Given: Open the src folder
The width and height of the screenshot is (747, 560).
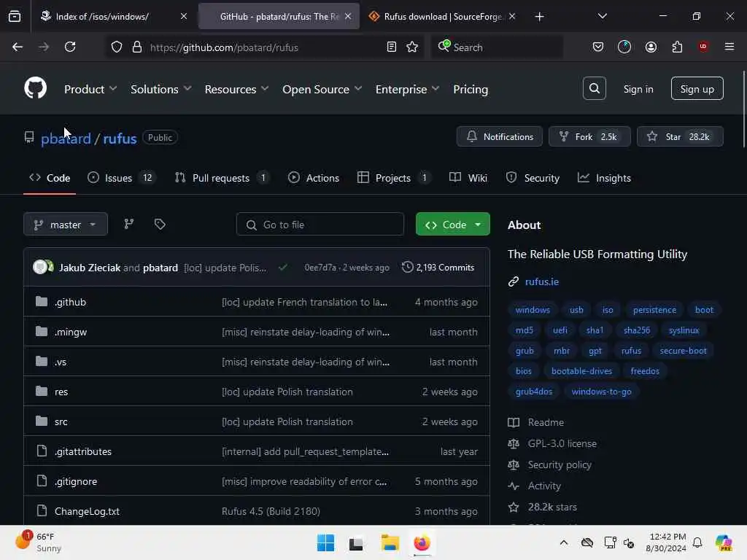Looking at the screenshot, I should 61,421.
